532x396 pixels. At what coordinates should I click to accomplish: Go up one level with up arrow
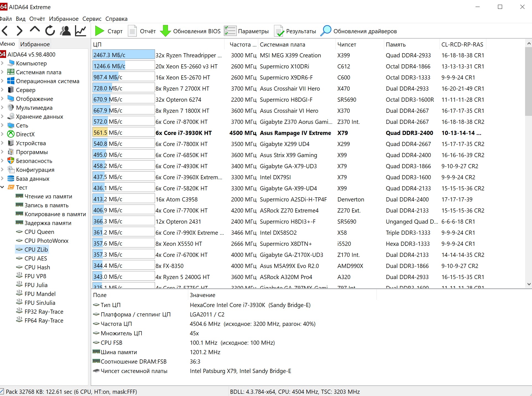35,30
